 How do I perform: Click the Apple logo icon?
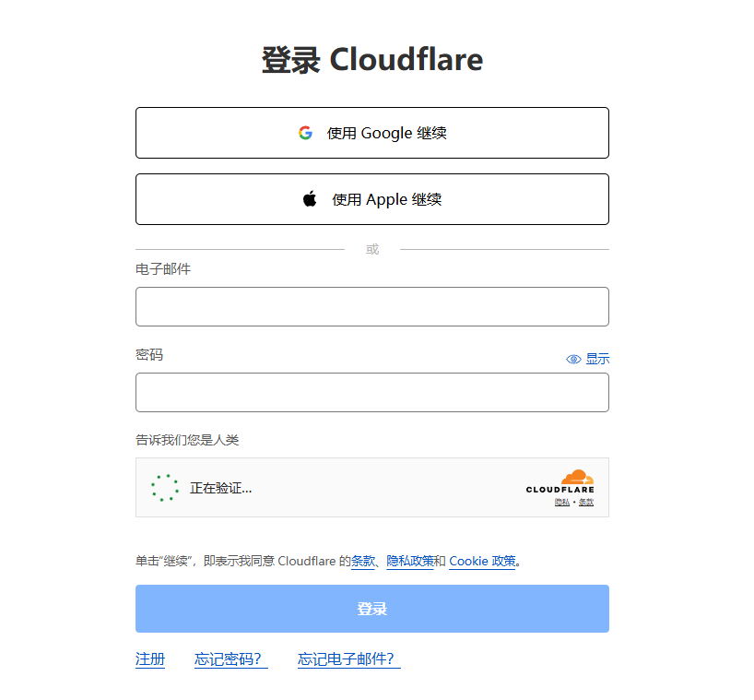pos(310,199)
